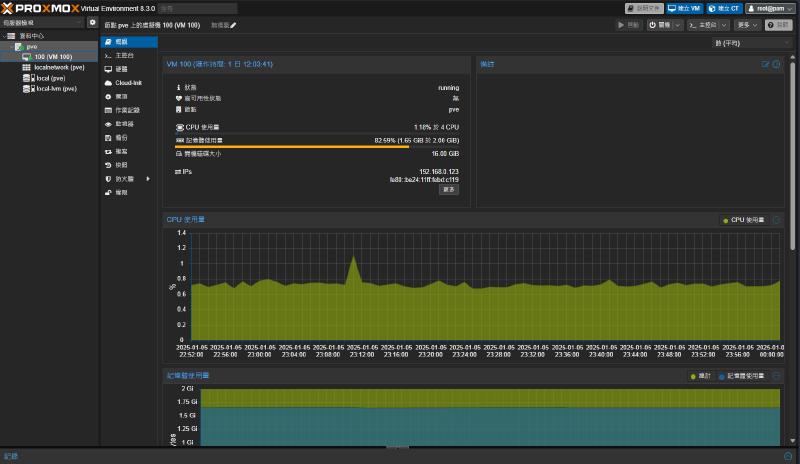The height and width of the screenshot is (464, 800).
Task: Open Cloud-Init settings
Action: click(x=129, y=83)
